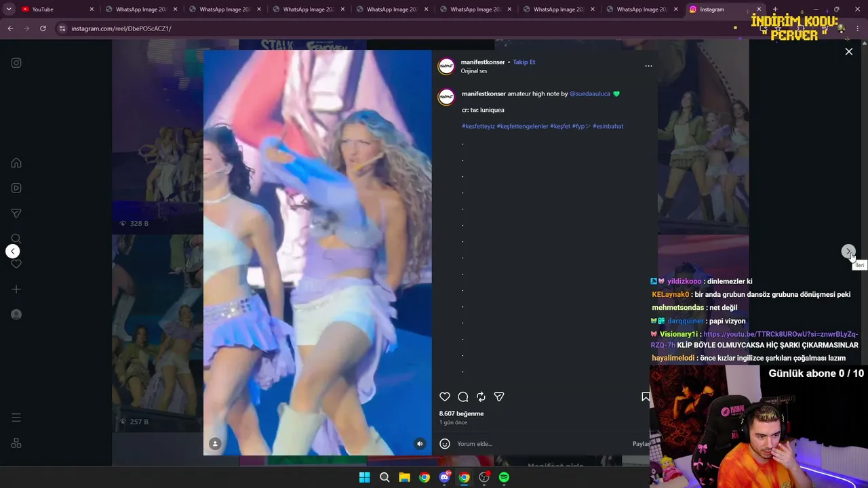Viewport: 868px width, 488px height.
Task: Open the background reel with 257 B views
Action: (x=157, y=333)
